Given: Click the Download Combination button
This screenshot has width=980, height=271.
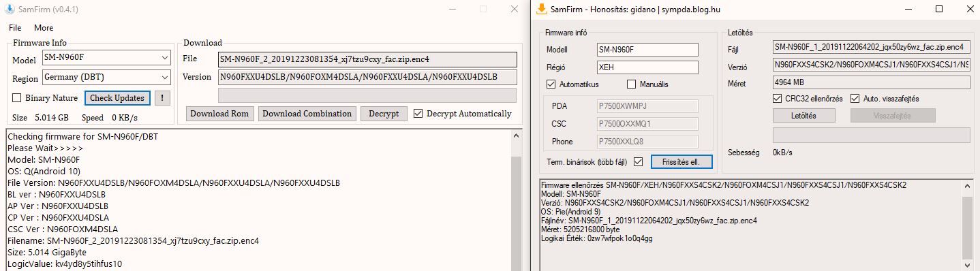Looking at the screenshot, I should point(307,114).
